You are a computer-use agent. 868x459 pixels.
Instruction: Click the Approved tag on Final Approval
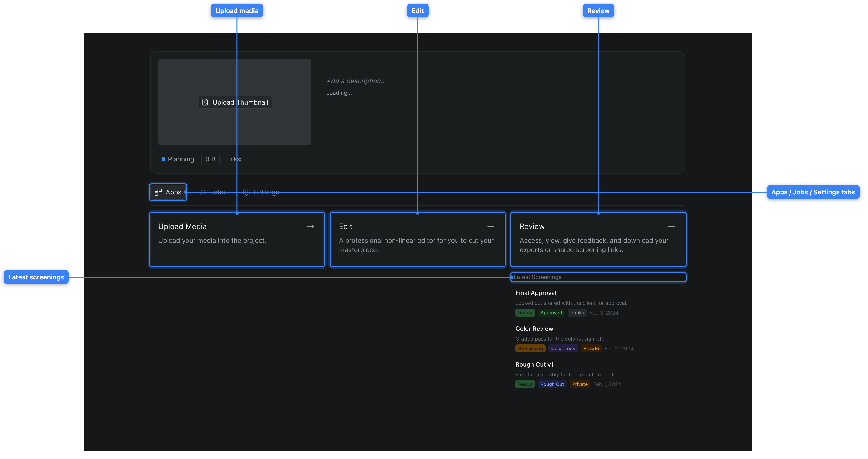pos(551,313)
